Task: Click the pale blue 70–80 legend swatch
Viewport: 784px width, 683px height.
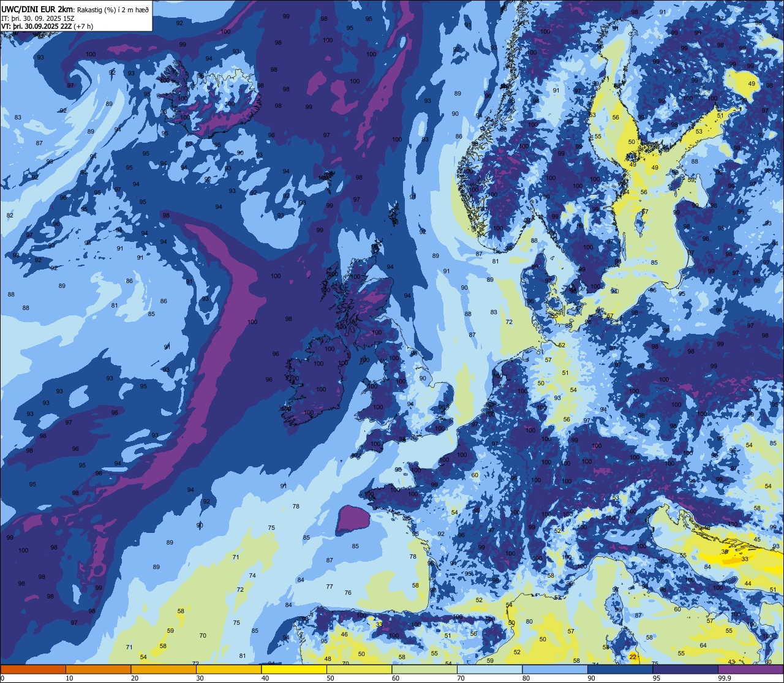Action: pyautogui.click(x=489, y=669)
